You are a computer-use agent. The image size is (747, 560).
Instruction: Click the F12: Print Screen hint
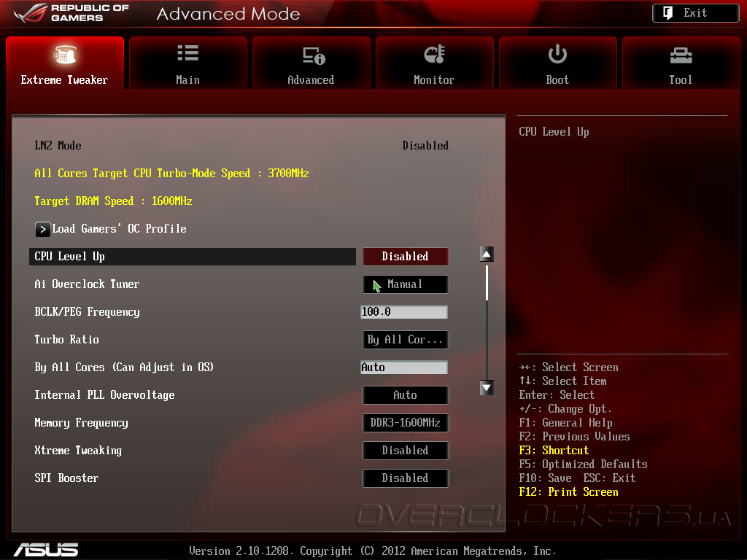coord(568,492)
